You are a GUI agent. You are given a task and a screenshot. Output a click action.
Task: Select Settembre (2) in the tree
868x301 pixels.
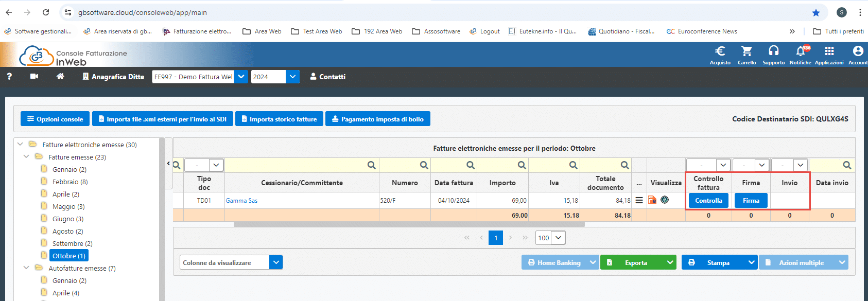72,243
